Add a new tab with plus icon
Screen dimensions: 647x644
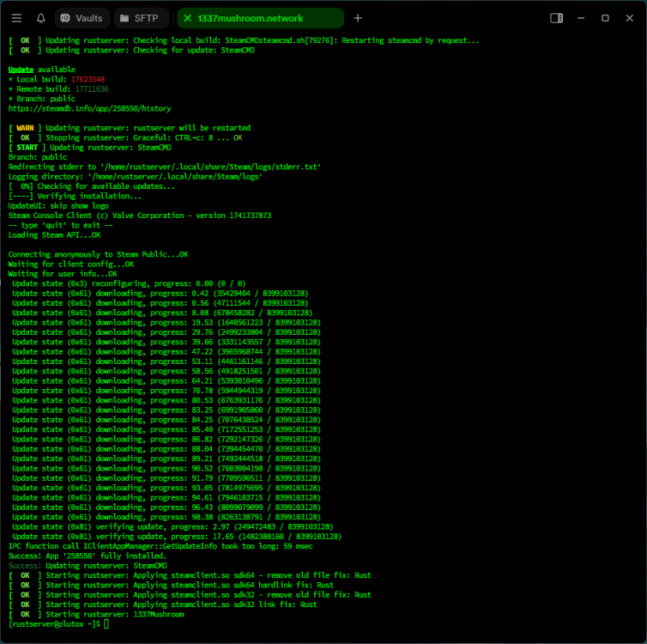pos(358,18)
